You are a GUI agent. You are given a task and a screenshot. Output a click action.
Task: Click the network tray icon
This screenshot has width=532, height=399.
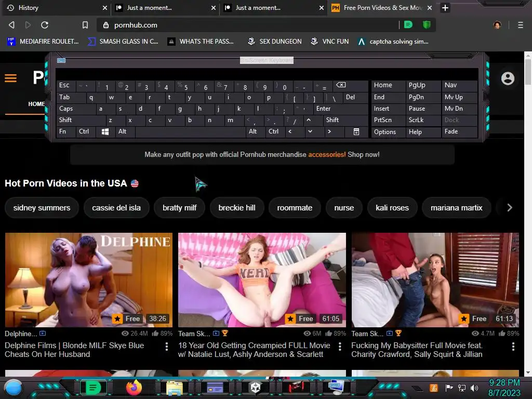click(x=462, y=388)
